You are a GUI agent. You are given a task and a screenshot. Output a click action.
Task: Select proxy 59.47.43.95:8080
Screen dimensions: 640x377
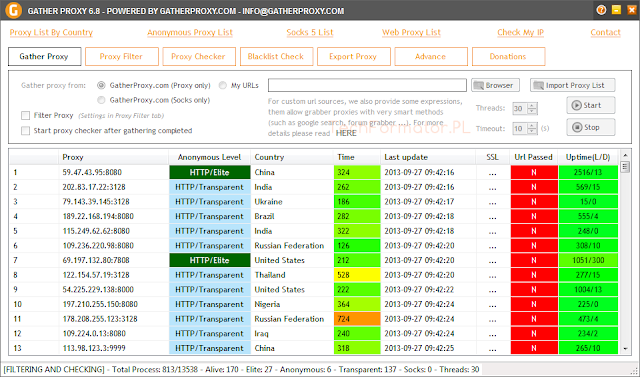coord(92,172)
